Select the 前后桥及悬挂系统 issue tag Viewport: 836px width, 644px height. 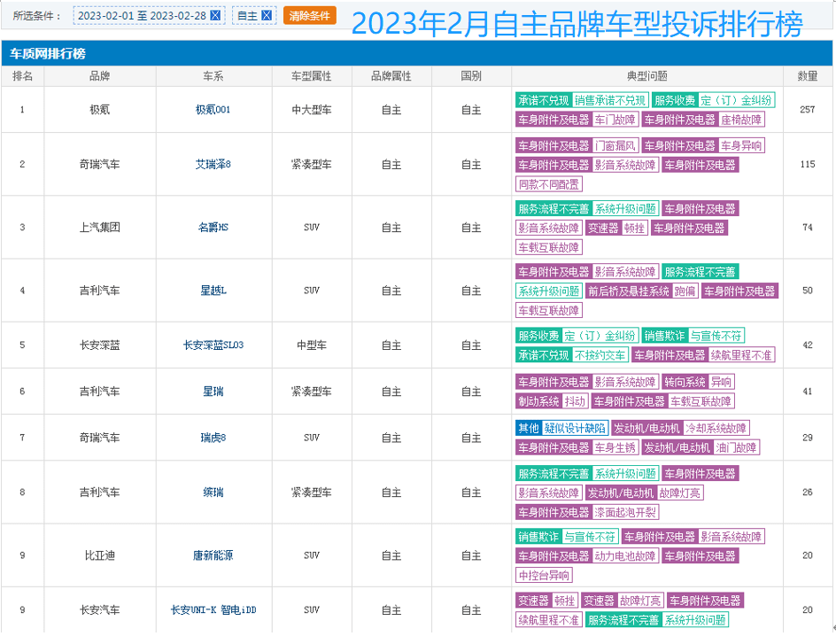[628, 291]
